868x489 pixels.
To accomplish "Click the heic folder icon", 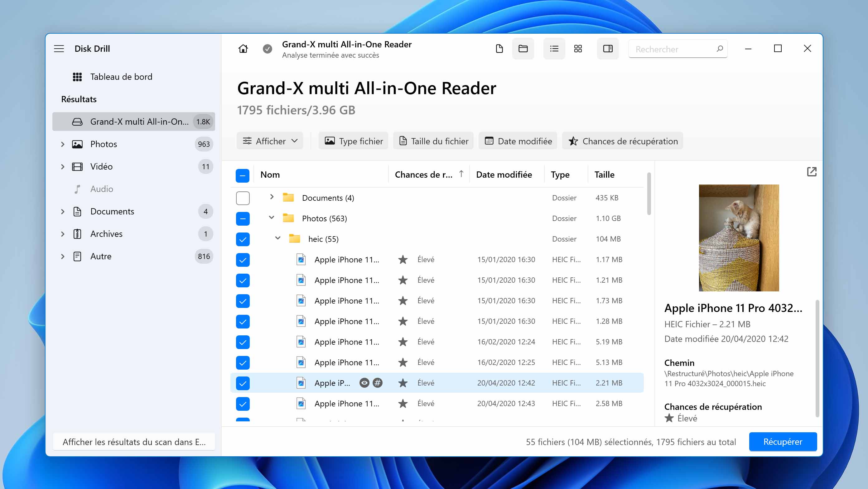I will point(295,239).
